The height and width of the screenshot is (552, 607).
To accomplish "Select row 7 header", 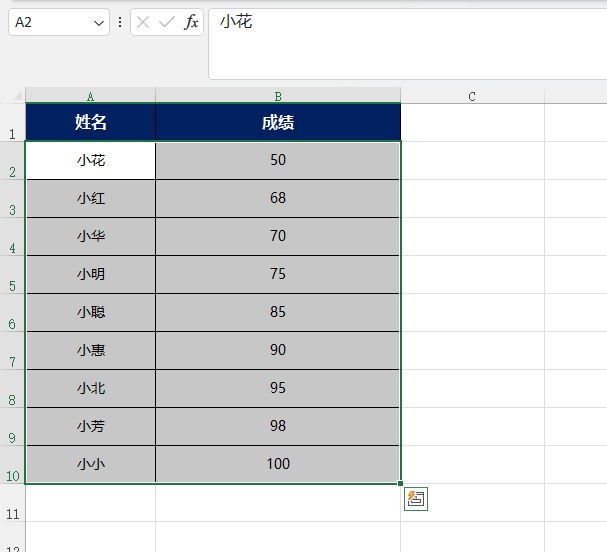I will point(12,350).
